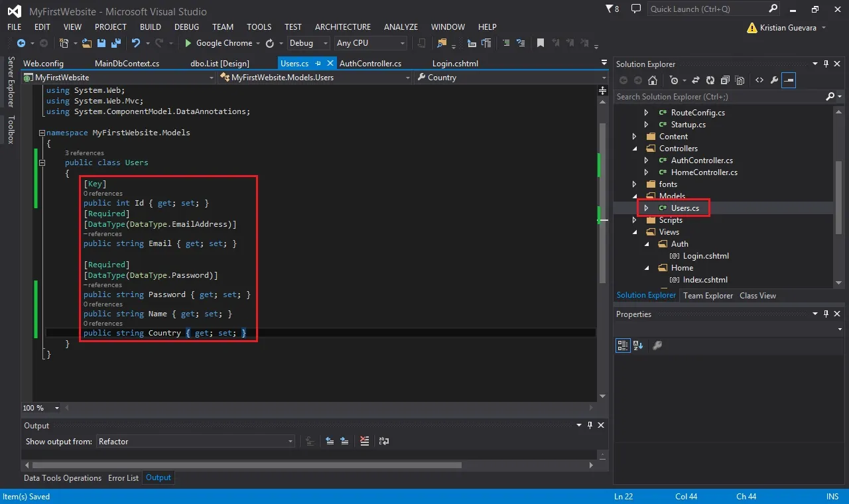The width and height of the screenshot is (849, 504).
Task: Open Properties wrench icon in Solution Explorer
Action: click(x=774, y=80)
